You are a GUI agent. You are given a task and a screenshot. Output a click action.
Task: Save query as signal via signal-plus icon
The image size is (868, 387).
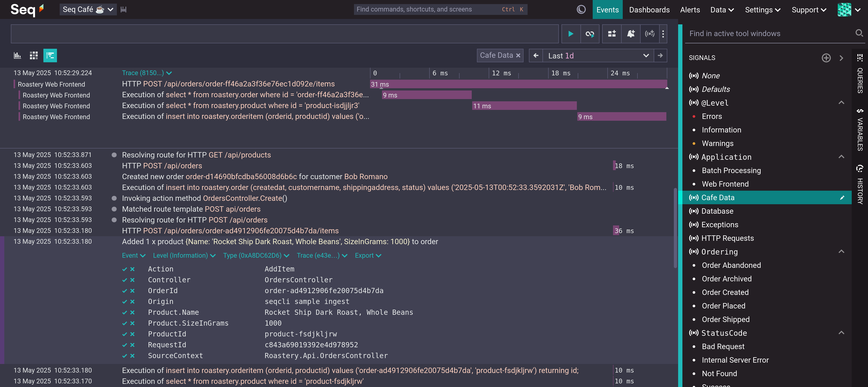coord(650,34)
